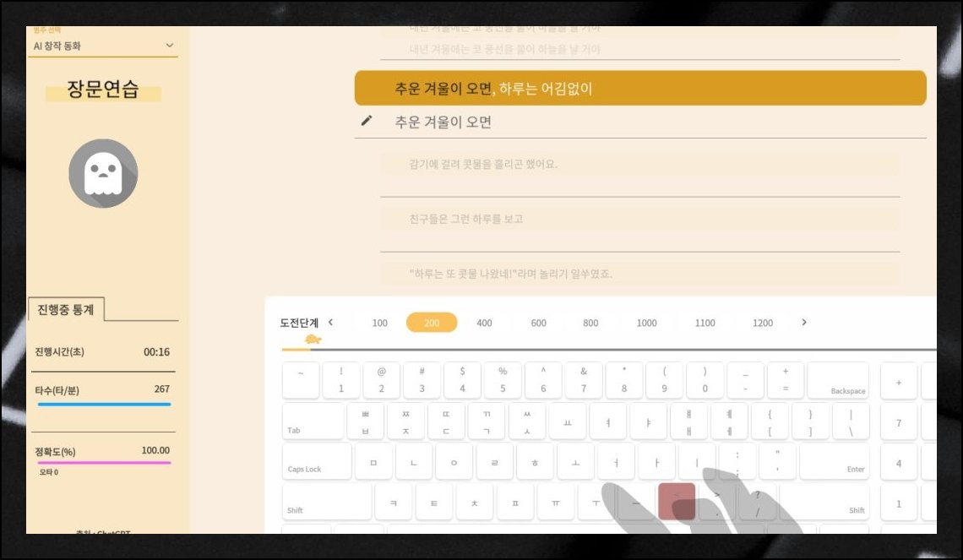The height and width of the screenshot is (560, 963).
Task: Click the ghost avatar icon
Action: [103, 173]
